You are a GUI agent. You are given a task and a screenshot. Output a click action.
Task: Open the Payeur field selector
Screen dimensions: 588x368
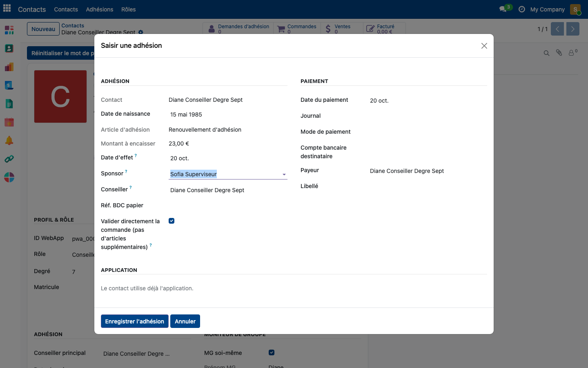click(428, 171)
